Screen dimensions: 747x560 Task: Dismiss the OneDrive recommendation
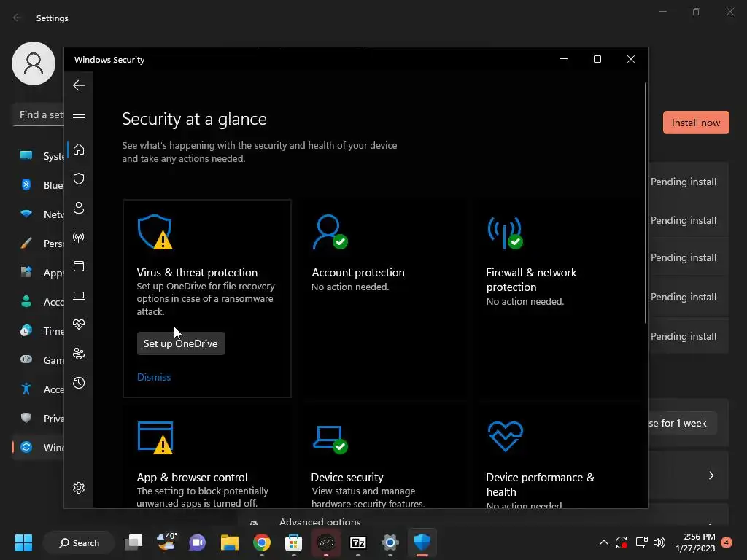154,377
